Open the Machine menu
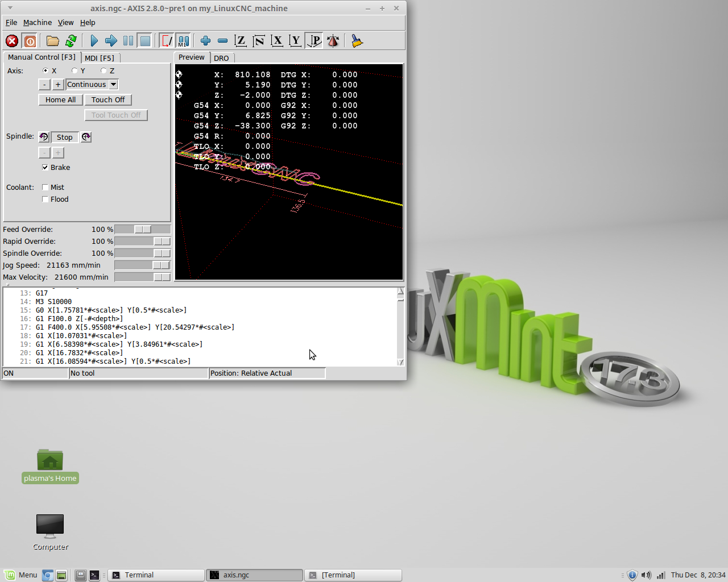The width and height of the screenshot is (728, 582). coord(37,23)
